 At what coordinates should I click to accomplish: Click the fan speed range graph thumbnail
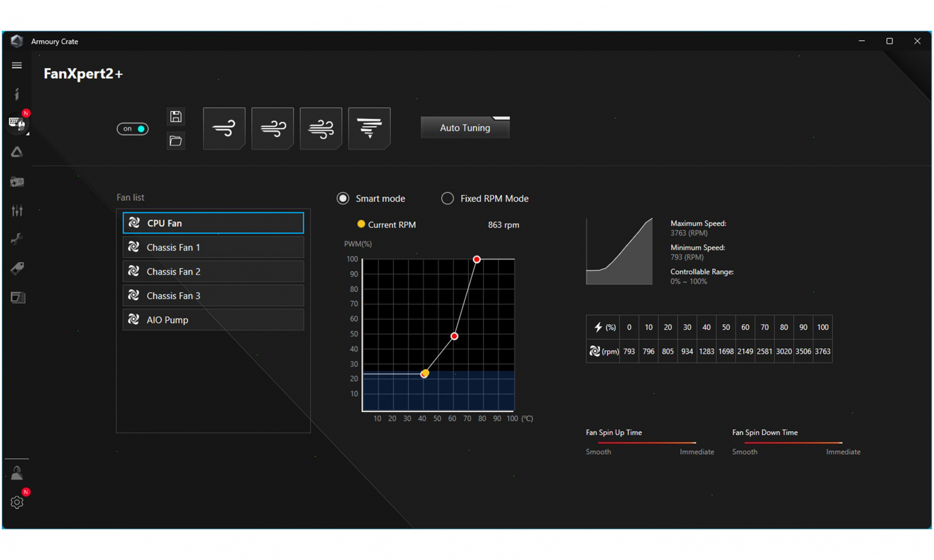click(x=619, y=251)
